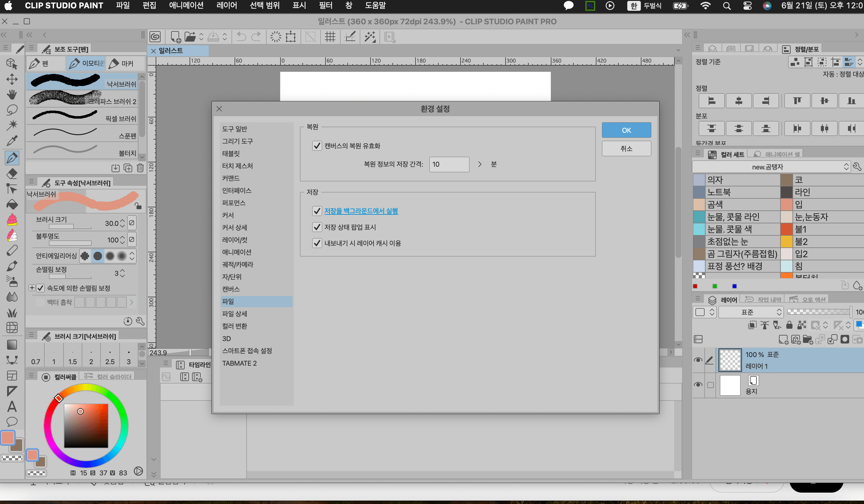Click the trash icon under the sub tool list
Viewport: 864px width, 504px height.
click(140, 168)
